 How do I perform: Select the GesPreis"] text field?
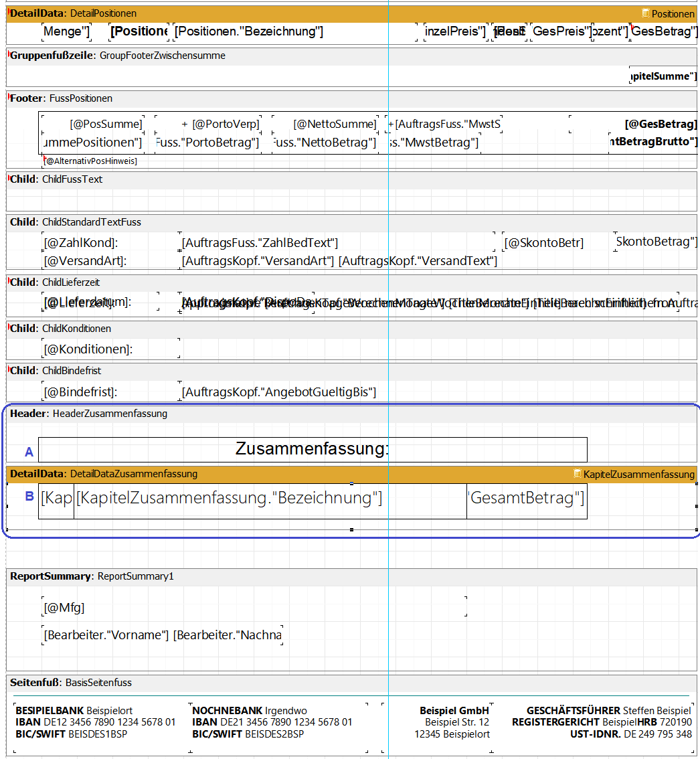tap(561, 31)
